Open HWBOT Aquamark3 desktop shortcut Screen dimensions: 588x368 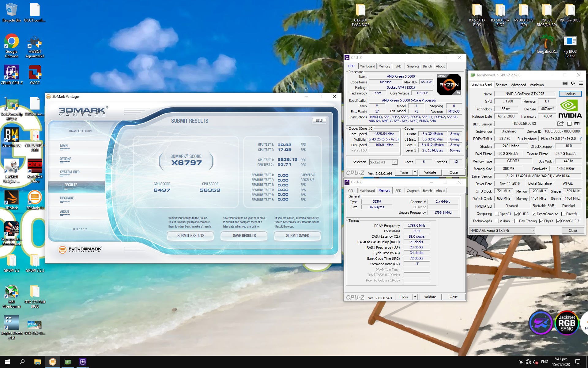(x=35, y=45)
